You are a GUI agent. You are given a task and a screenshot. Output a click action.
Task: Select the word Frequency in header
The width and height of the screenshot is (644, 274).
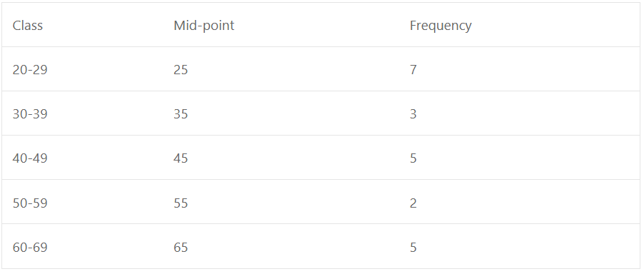[441, 26]
